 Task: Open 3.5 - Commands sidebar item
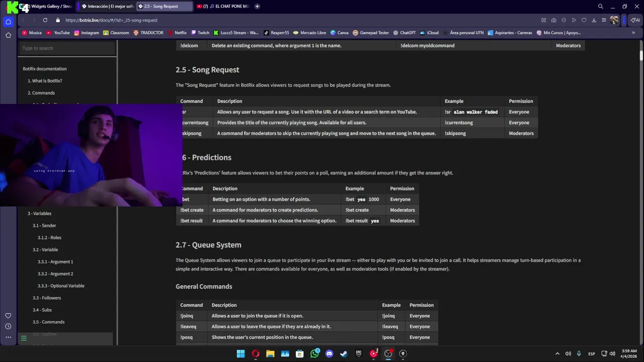[x=48, y=322]
